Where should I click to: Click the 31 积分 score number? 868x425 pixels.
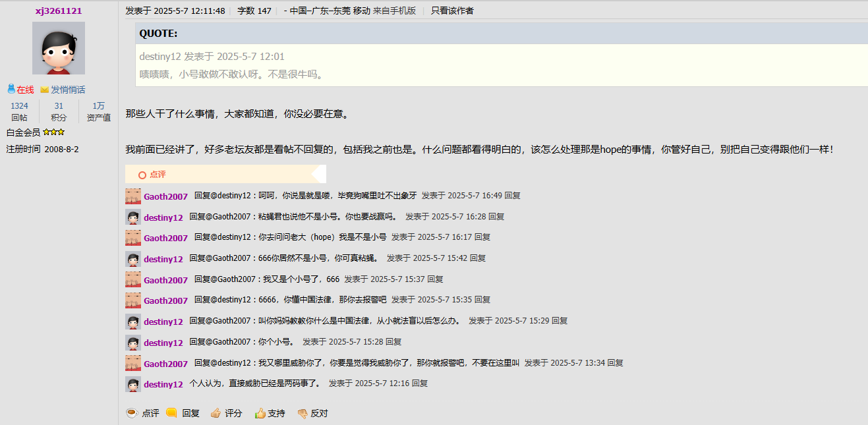pyautogui.click(x=59, y=106)
